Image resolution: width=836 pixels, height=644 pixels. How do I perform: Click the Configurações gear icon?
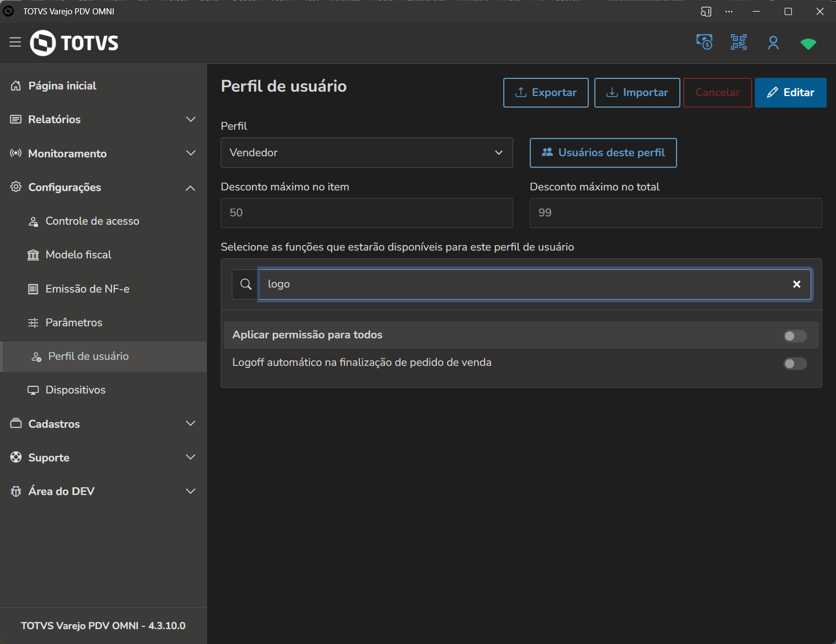(16, 187)
